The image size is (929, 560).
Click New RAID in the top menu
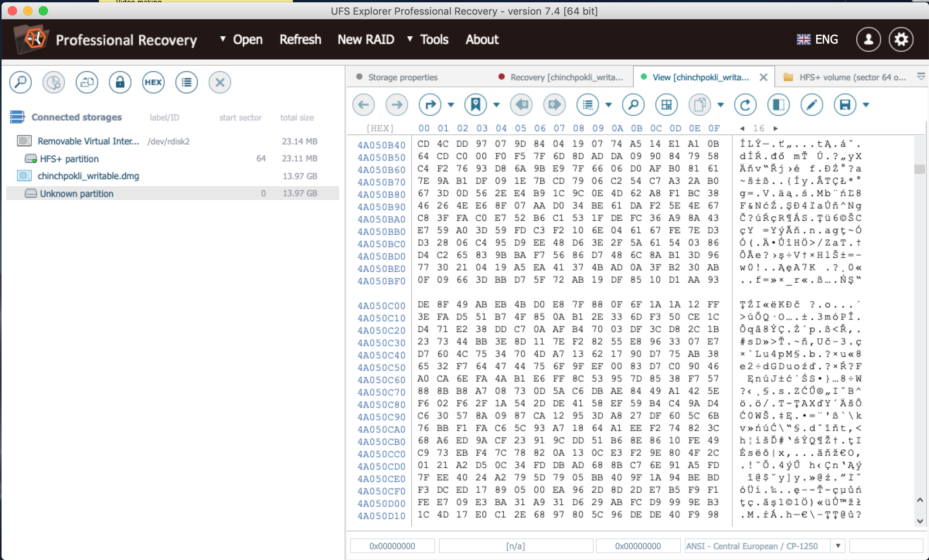point(366,39)
